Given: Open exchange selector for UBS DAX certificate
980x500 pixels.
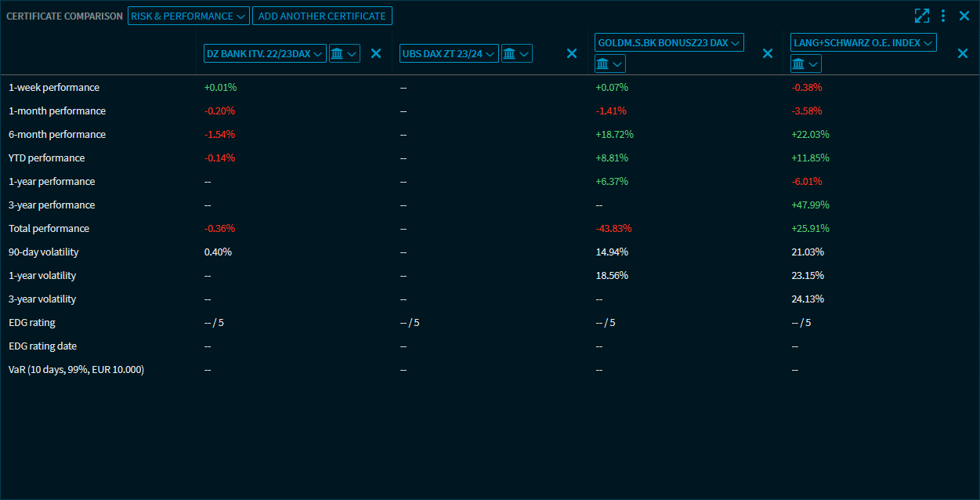Looking at the screenshot, I should point(516,53).
